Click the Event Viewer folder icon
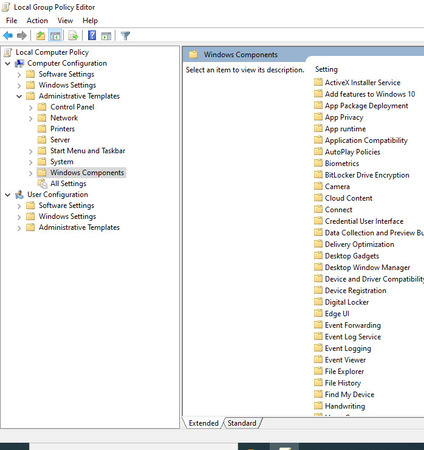Image resolution: width=424 pixels, height=450 pixels. [318, 360]
